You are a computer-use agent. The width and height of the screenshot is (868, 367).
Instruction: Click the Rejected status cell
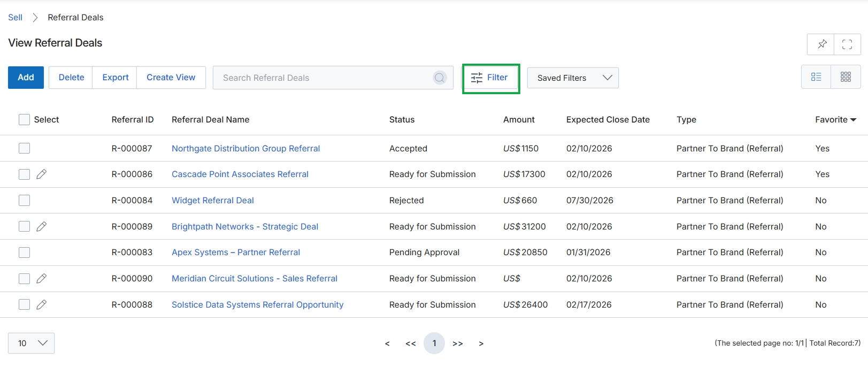tap(406, 200)
